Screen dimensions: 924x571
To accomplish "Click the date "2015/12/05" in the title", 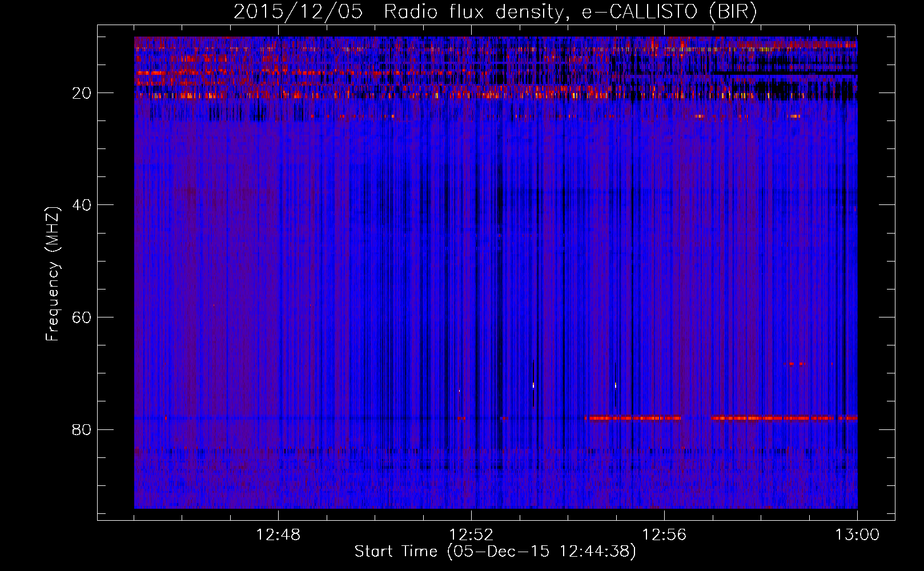I will (x=298, y=12).
